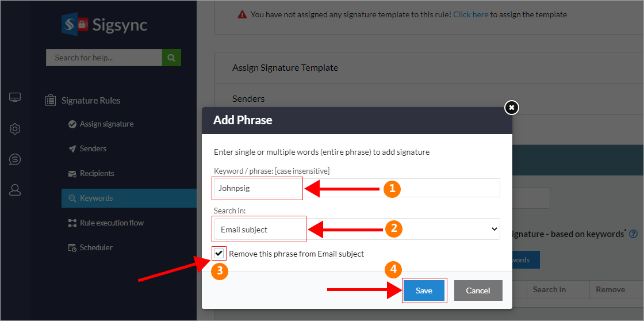The image size is (644, 321).
Task: Click the blue help question mark icon
Action: click(633, 234)
